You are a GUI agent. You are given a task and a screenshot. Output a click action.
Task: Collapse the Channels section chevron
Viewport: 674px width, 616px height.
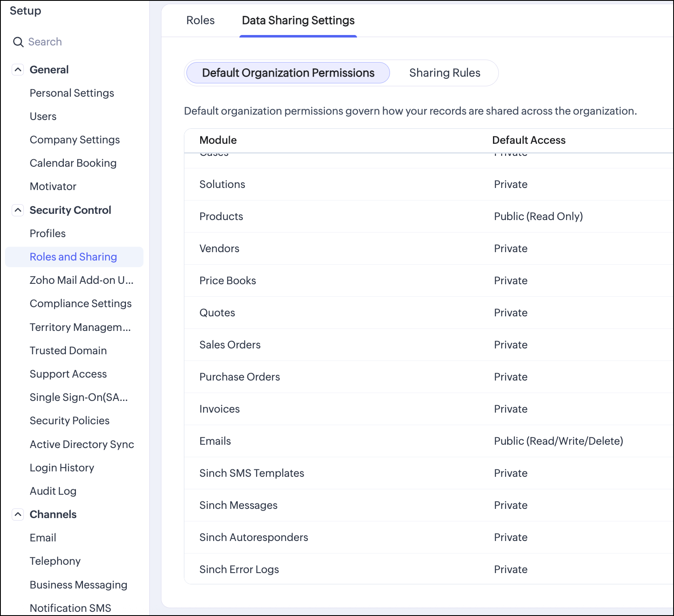coord(18,514)
